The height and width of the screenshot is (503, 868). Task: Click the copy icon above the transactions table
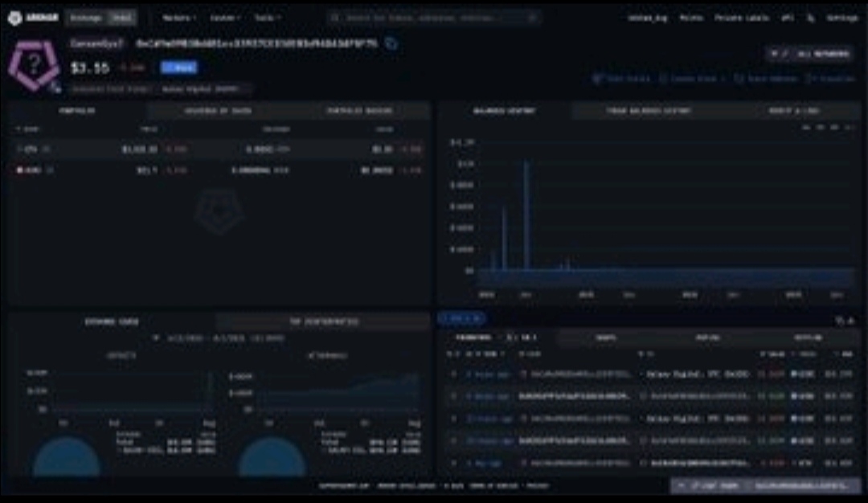point(839,321)
